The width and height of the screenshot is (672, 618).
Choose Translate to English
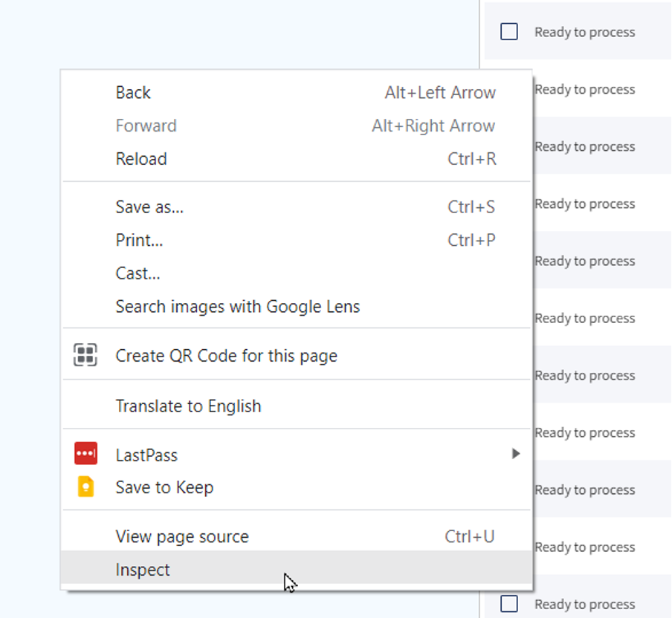click(188, 406)
